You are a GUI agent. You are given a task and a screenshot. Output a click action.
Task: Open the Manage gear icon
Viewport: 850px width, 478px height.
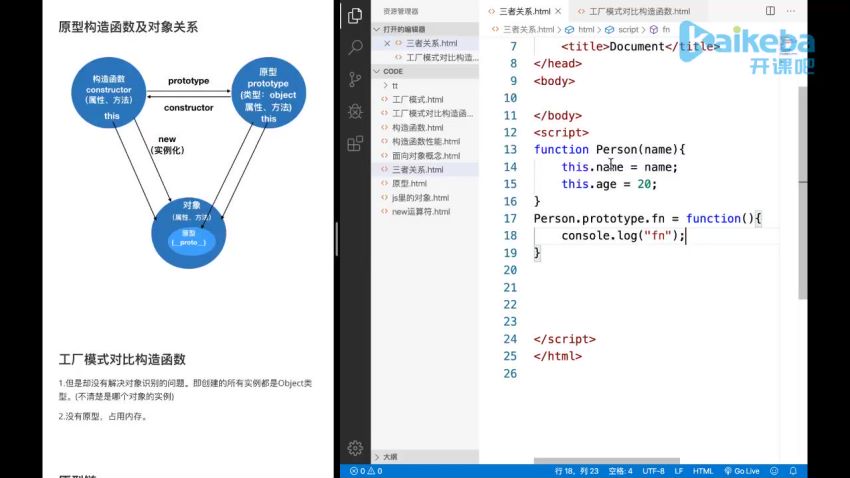[x=355, y=448]
